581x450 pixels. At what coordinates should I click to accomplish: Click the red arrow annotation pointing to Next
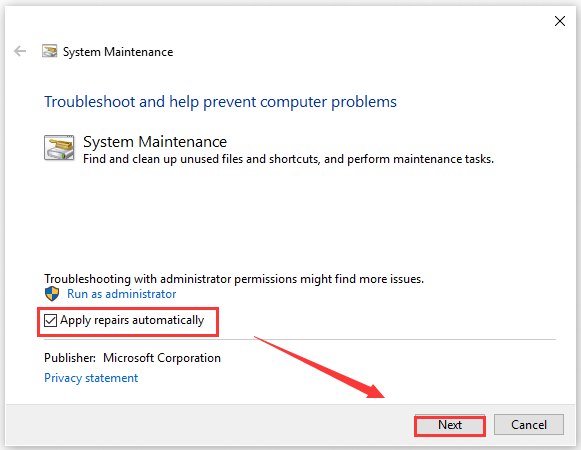tap(320, 367)
